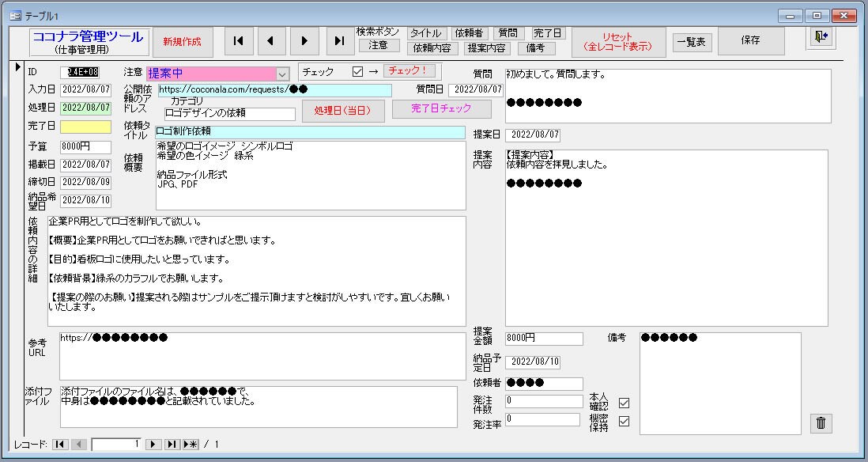Click the record selector arrow
This screenshot has height=462, width=868.
[x=17, y=67]
